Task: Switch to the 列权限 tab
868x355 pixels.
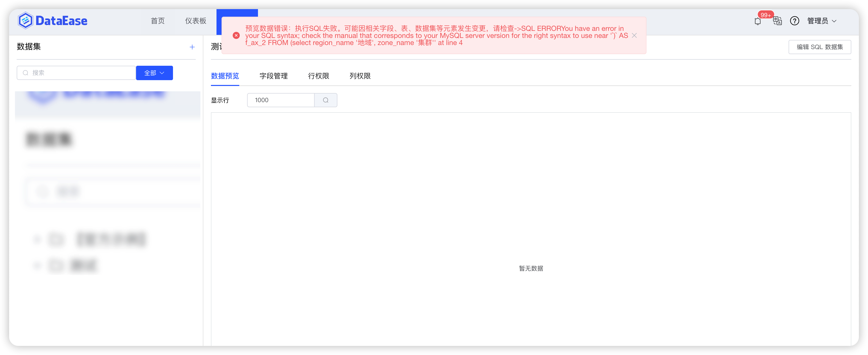Action: click(360, 76)
